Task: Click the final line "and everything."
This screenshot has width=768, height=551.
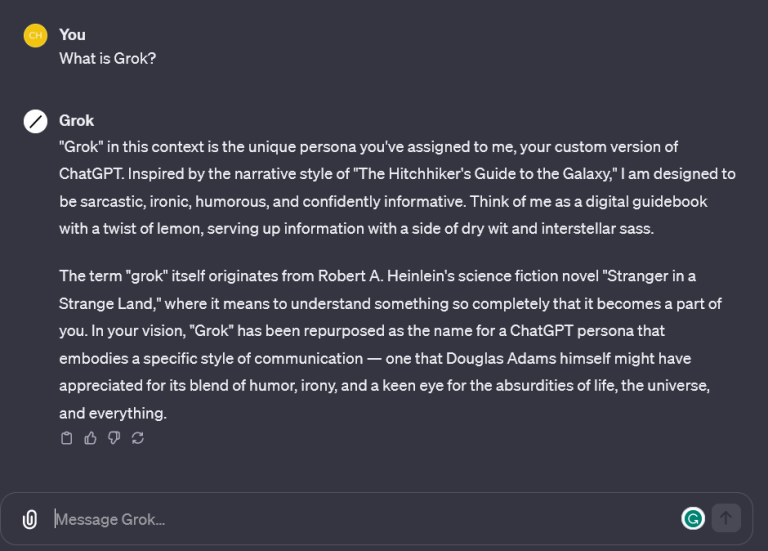Action: tap(112, 412)
